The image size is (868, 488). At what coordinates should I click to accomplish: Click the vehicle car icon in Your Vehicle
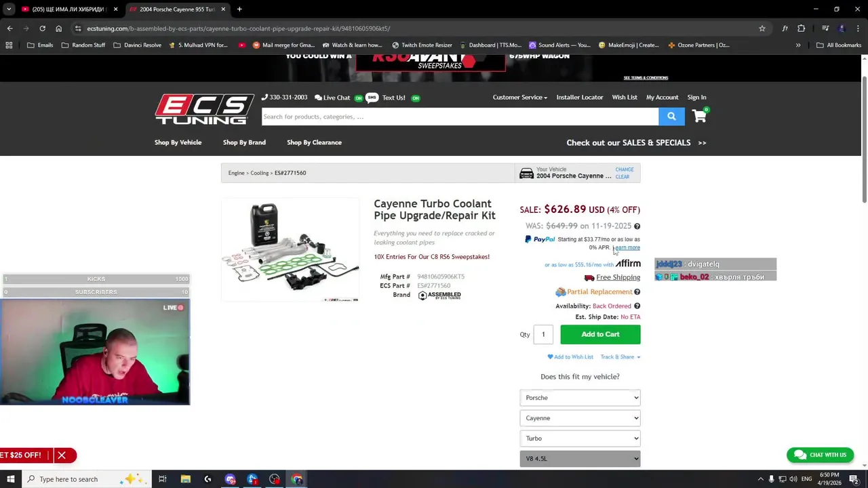(x=526, y=174)
